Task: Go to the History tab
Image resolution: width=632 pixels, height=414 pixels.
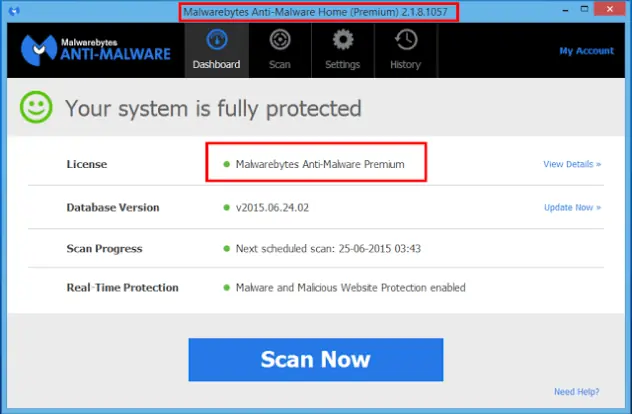Action: pos(405,50)
